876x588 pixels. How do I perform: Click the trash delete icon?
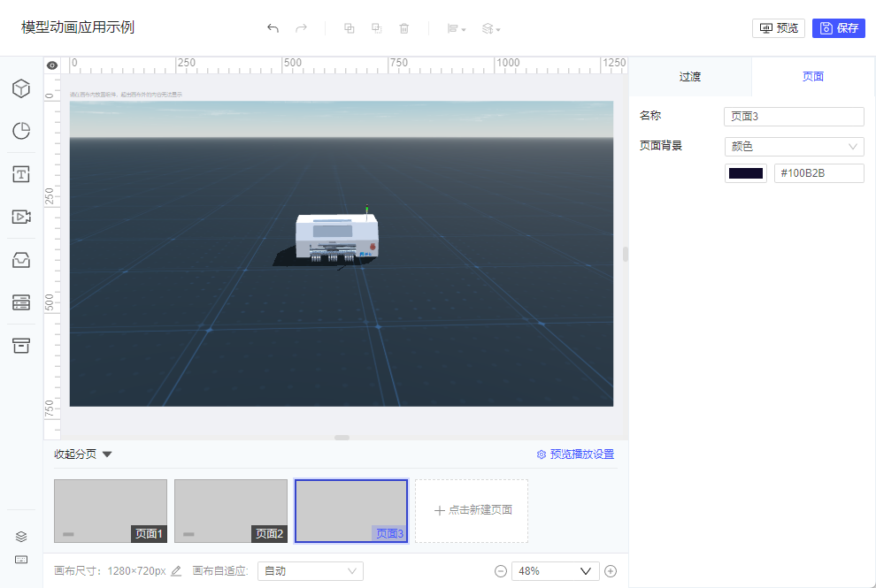click(403, 28)
